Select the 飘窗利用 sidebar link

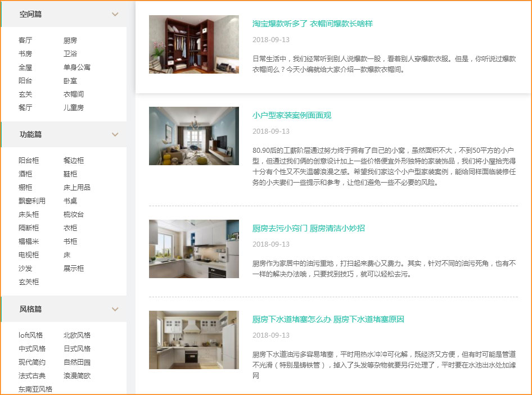(32, 201)
